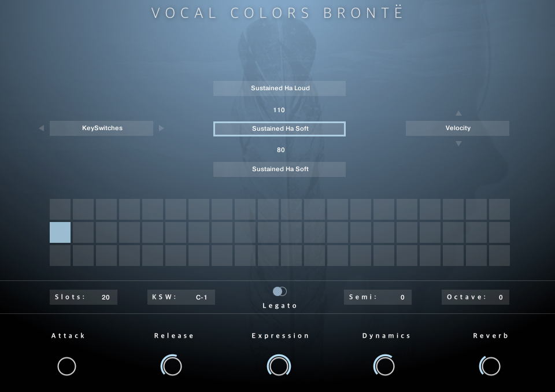Click the Release knob

click(x=172, y=366)
